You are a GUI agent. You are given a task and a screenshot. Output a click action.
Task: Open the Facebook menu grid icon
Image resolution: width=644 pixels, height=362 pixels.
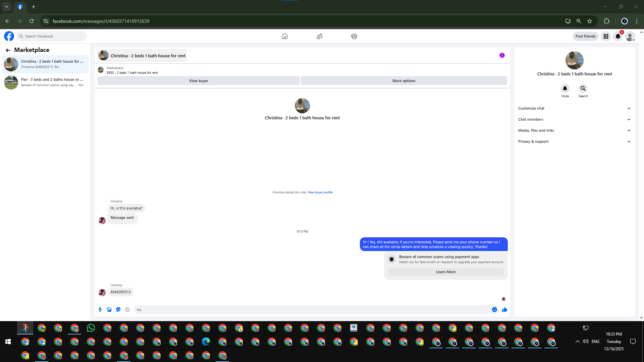pyautogui.click(x=606, y=36)
